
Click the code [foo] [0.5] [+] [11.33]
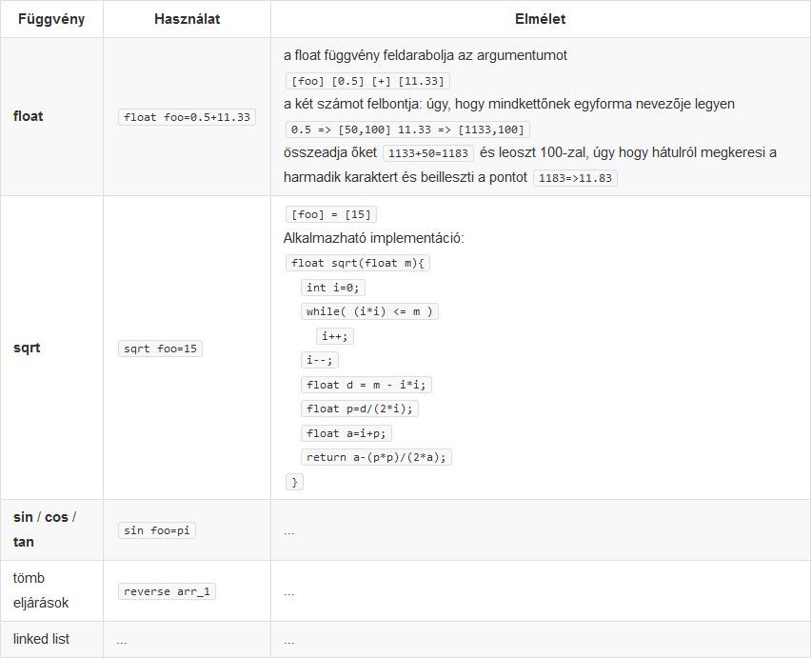click(x=367, y=81)
